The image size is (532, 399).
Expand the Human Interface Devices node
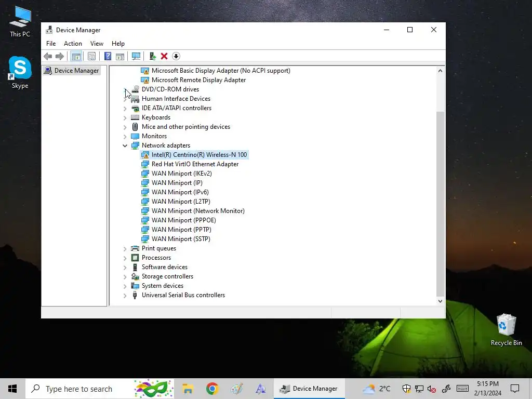[x=125, y=99]
